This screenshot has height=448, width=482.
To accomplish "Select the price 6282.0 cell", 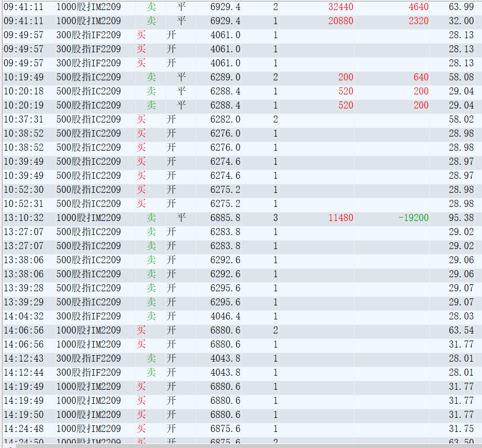I will click(225, 120).
